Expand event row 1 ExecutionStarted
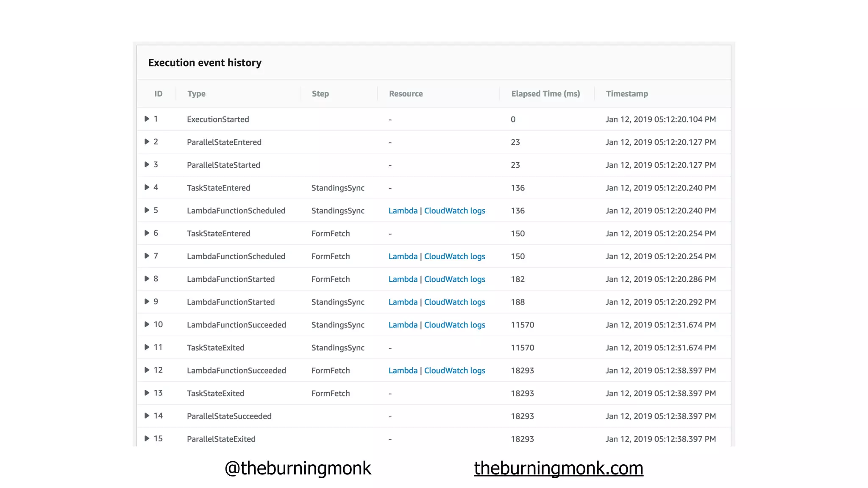 pyautogui.click(x=147, y=119)
